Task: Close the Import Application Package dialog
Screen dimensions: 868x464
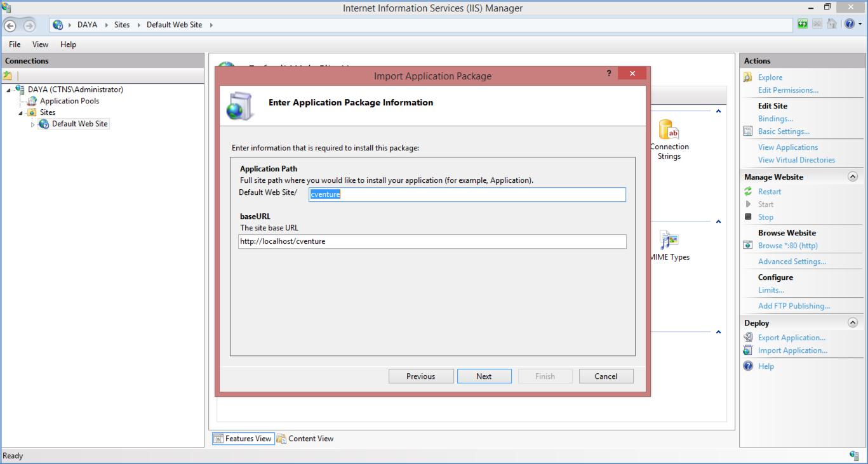Action: (x=632, y=74)
